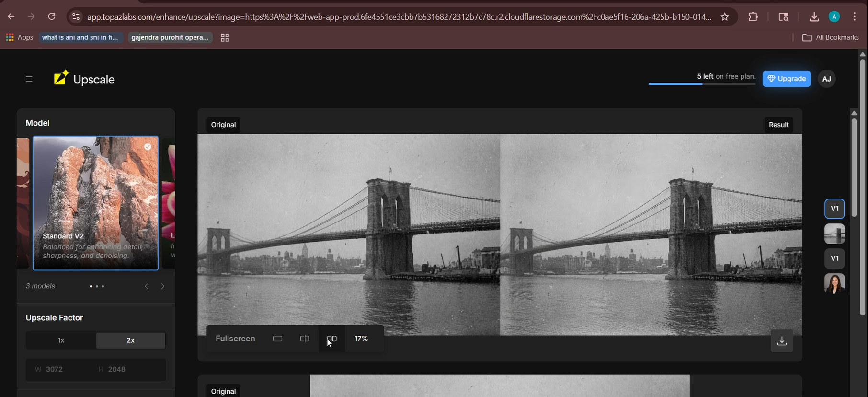Screen dimensions: 868x397
Task: Reload the current page
Action: point(52,17)
